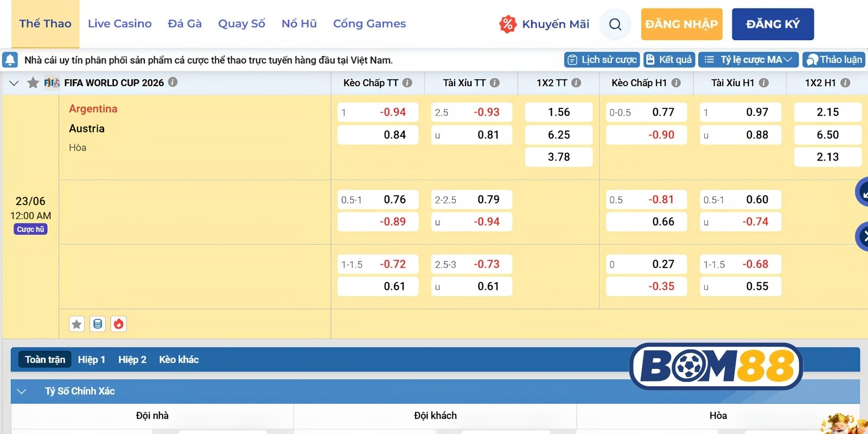This screenshot has height=434, width=868.
Task: Click the ĐĂNG NHẬP login button
Action: click(681, 24)
